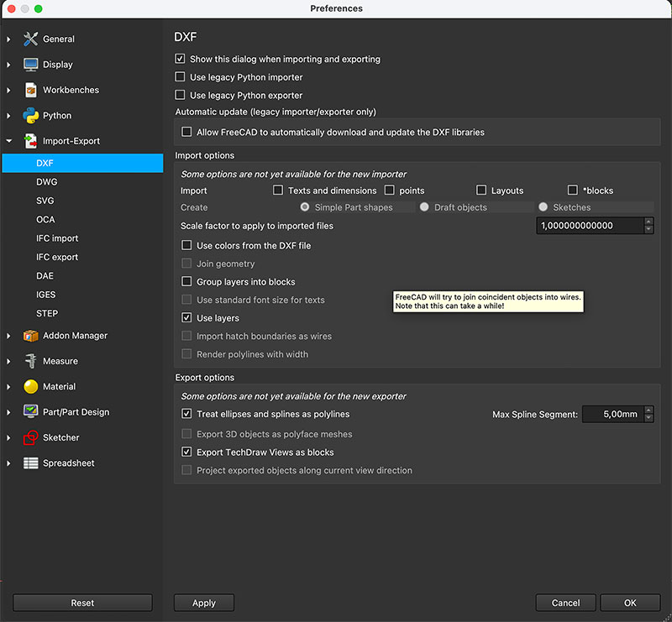Enable Use colors from the DXF file
The width and height of the screenshot is (672, 622).
pos(186,245)
